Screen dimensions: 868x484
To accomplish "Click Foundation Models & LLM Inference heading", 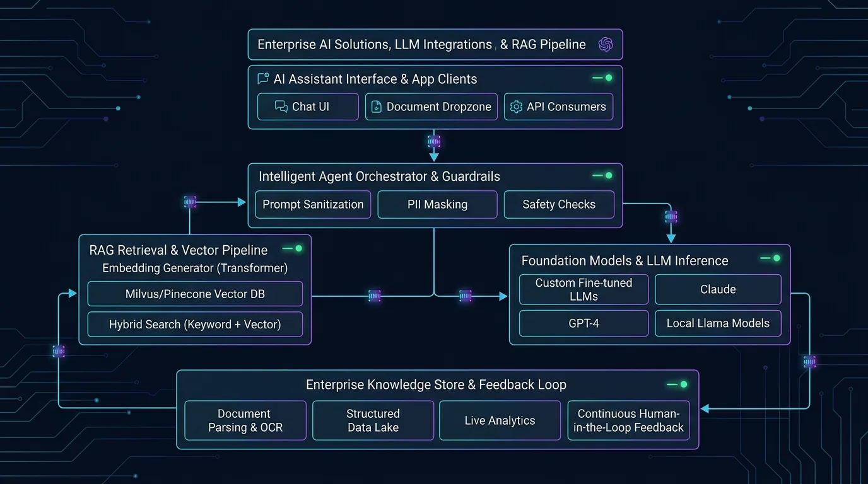I will [x=625, y=260].
